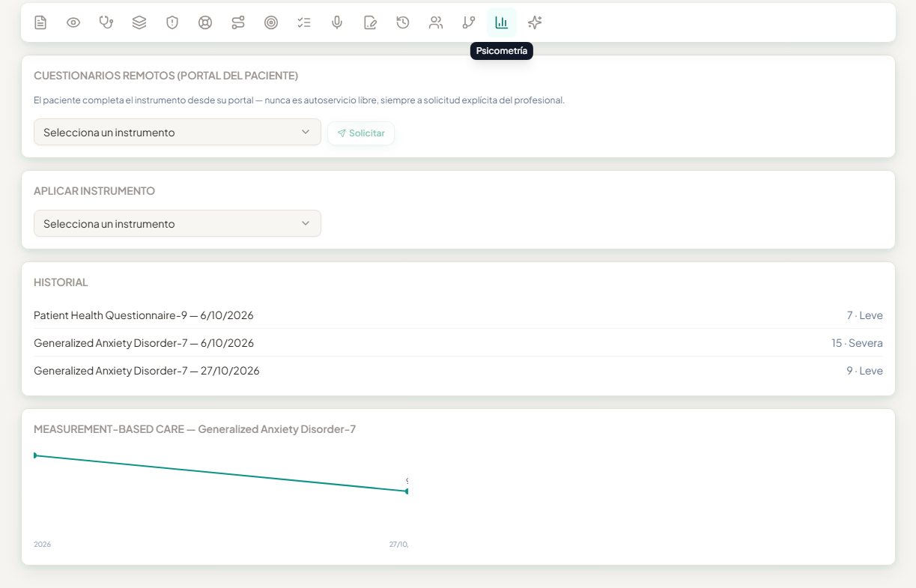Viewport: 916px width, 588px height.
Task: Open the sparkles AI icon tab
Action: 535,22
